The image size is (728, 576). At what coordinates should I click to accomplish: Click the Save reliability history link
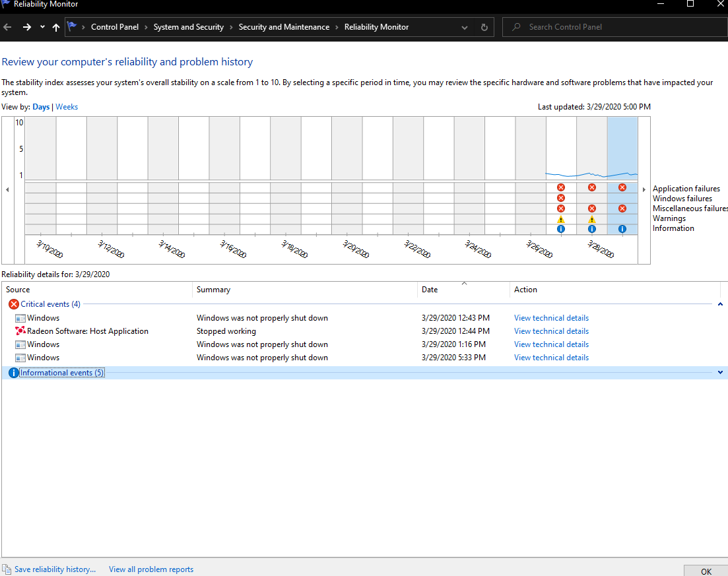pos(55,569)
